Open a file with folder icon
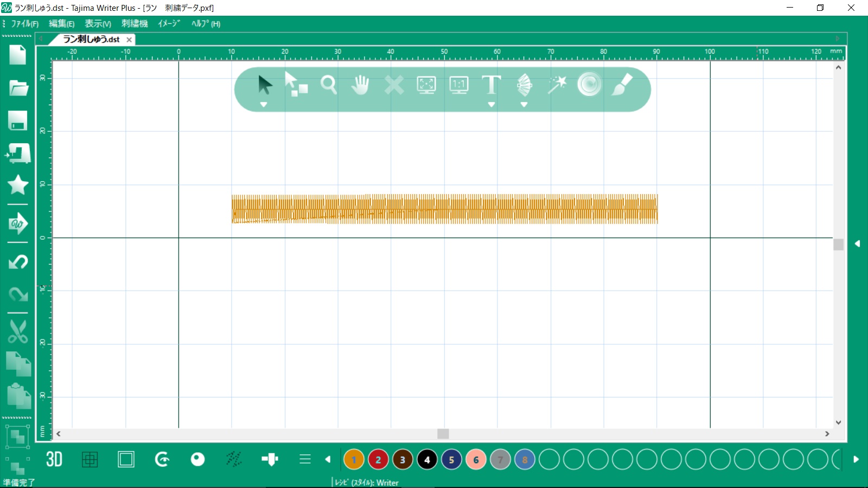The width and height of the screenshot is (868, 488). [x=18, y=88]
